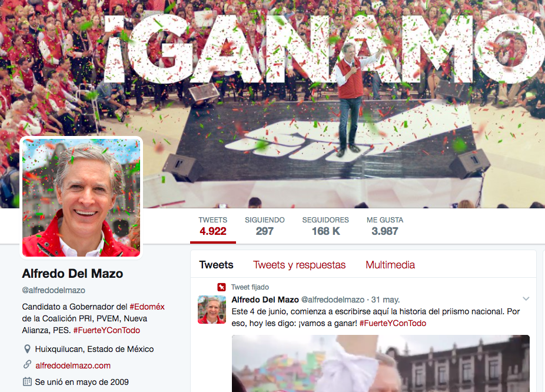Click the link chain icon beside alfredodelmazo.com
545x392 pixels.
pos(27,364)
